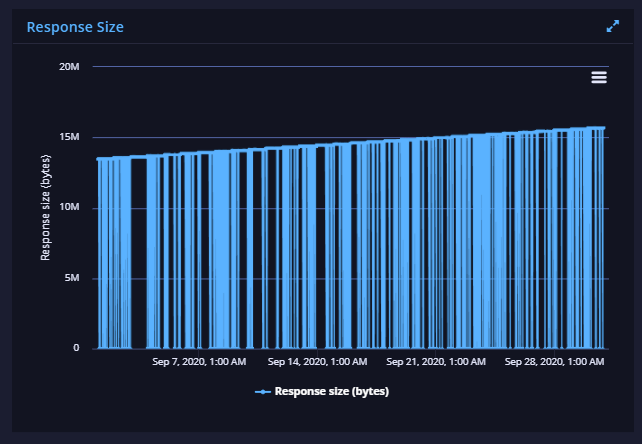The width and height of the screenshot is (642, 444).
Task: Click the 20M y-axis value
Action: [69, 67]
